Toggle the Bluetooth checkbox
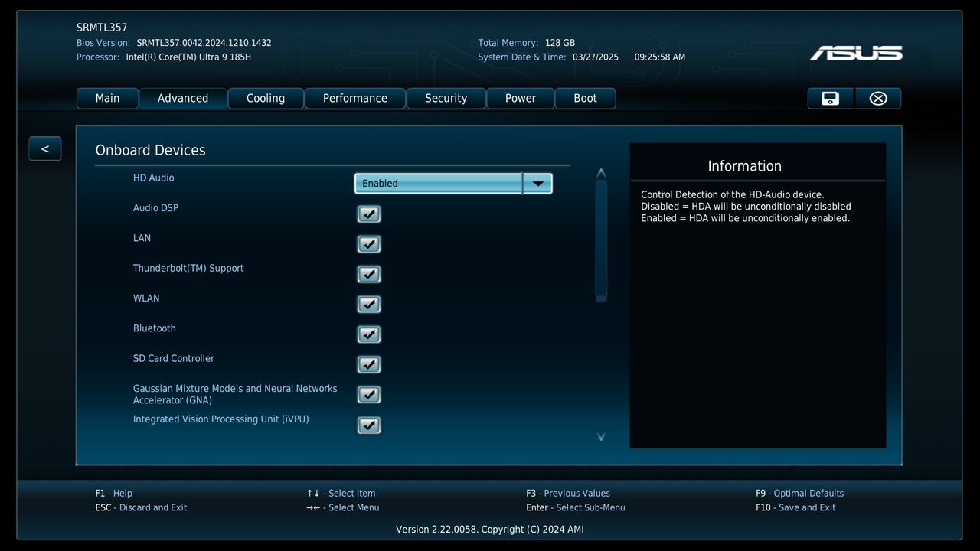 [369, 334]
